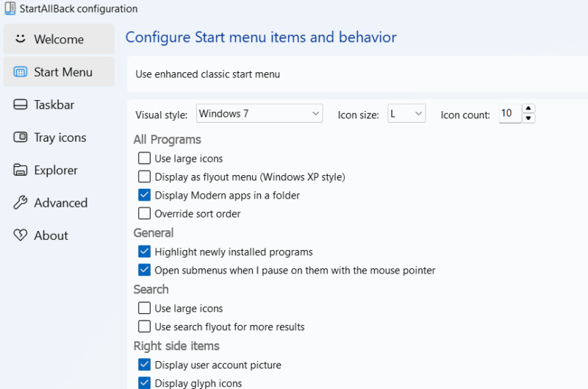Open the Visual style dropdown
The width and height of the screenshot is (588, 389).
coord(259,113)
